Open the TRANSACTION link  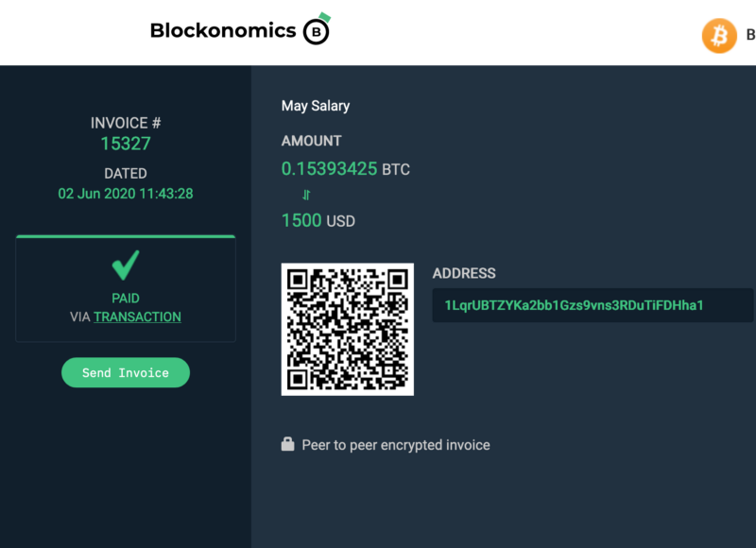tap(137, 317)
